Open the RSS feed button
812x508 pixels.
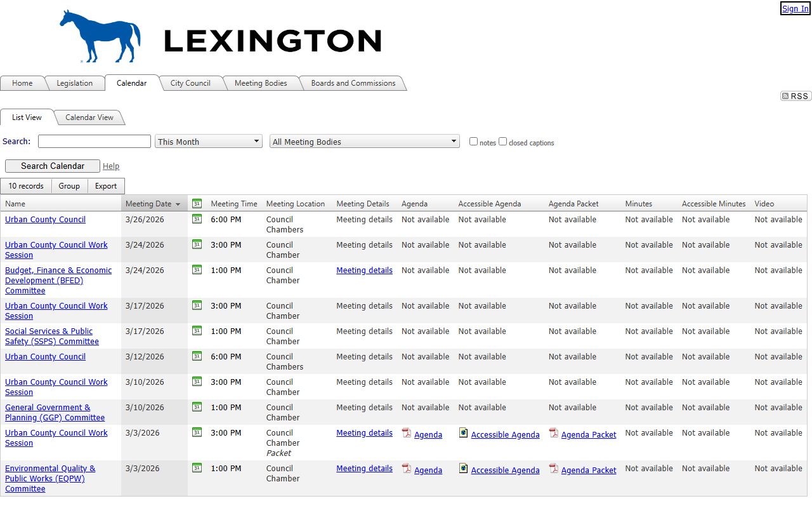tap(796, 96)
